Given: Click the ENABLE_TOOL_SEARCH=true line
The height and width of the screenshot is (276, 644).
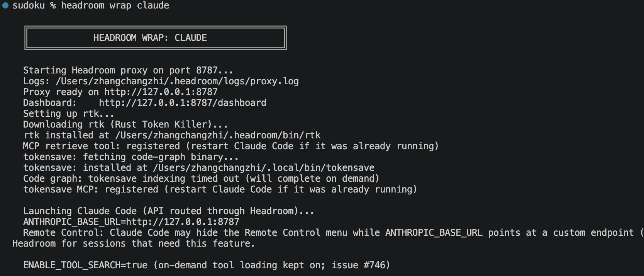Looking at the screenshot, I should (x=207, y=265).
